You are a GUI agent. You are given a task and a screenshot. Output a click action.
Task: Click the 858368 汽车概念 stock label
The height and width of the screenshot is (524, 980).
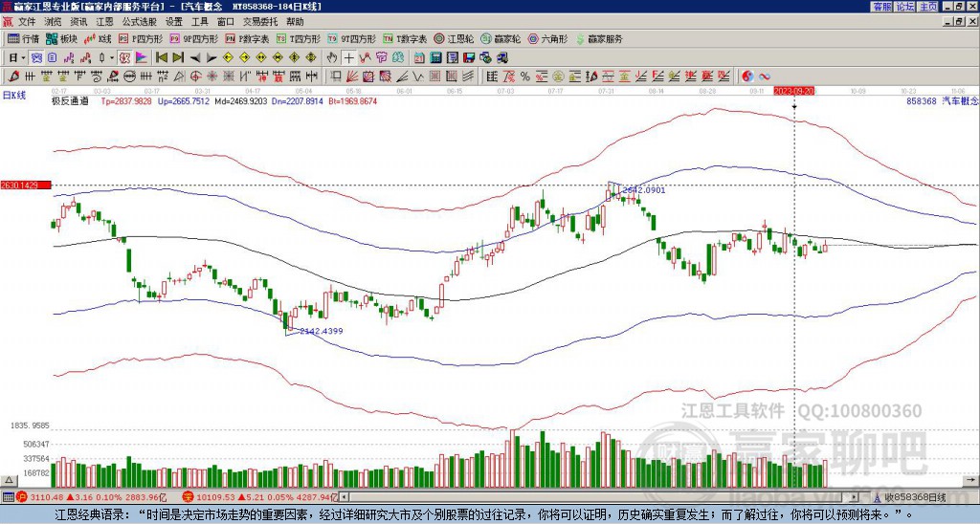pos(942,101)
